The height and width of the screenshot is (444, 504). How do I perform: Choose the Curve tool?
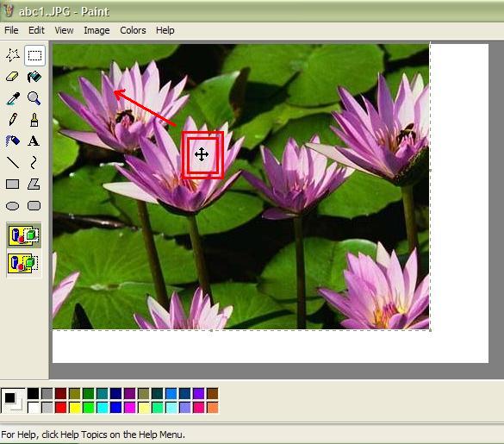34,162
